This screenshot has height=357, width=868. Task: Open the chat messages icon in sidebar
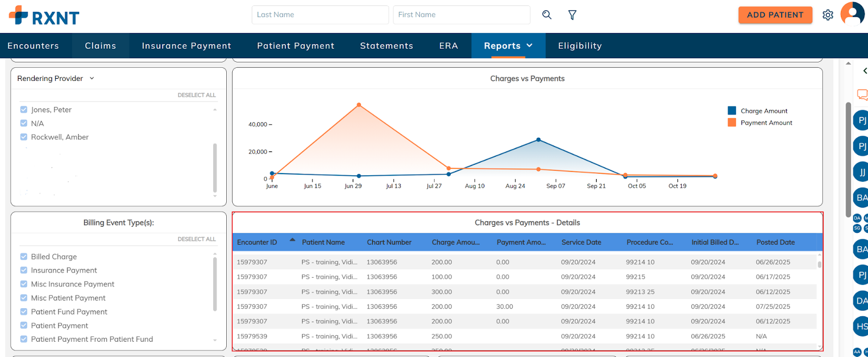tap(862, 94)
